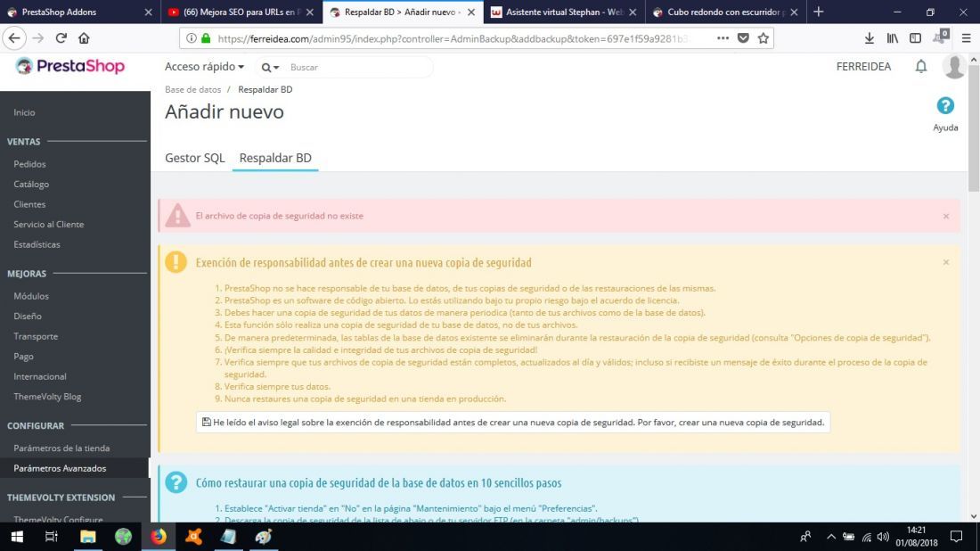Open Parámetros de la tienda

(x=61, y=448)
